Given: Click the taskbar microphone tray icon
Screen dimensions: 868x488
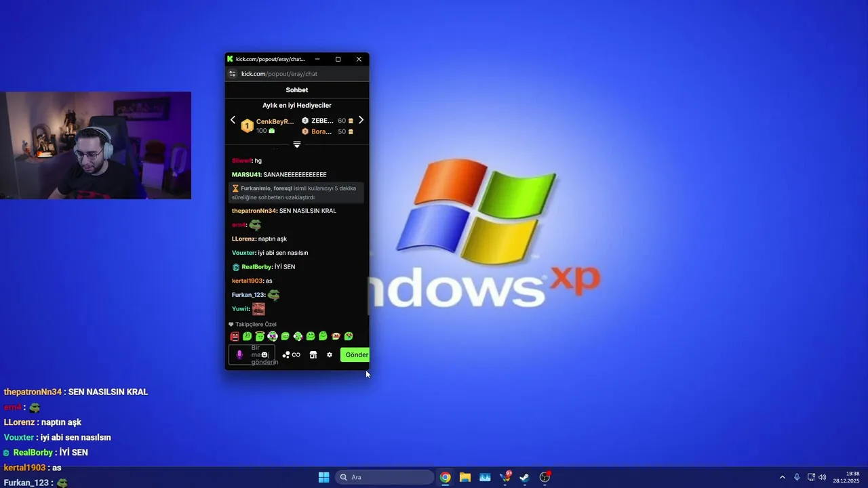Looking at the screenshot, I should (x=797, y=477).
